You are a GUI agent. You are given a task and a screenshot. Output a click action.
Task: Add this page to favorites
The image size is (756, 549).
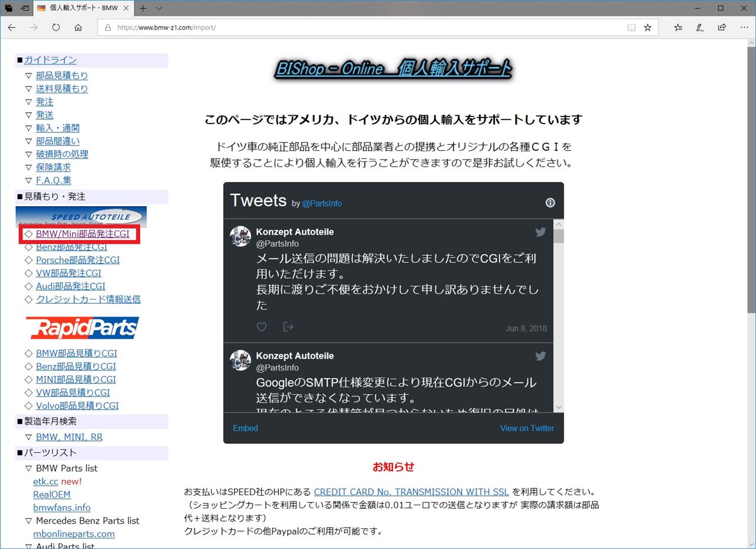[x=647, y=27]
